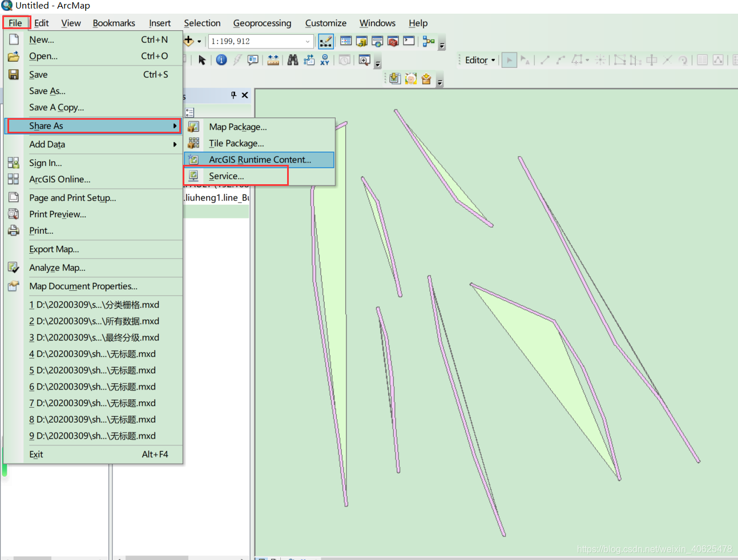Open the View menu
The width and height of the screenshot is (738, 560).
tap(71, 23)
